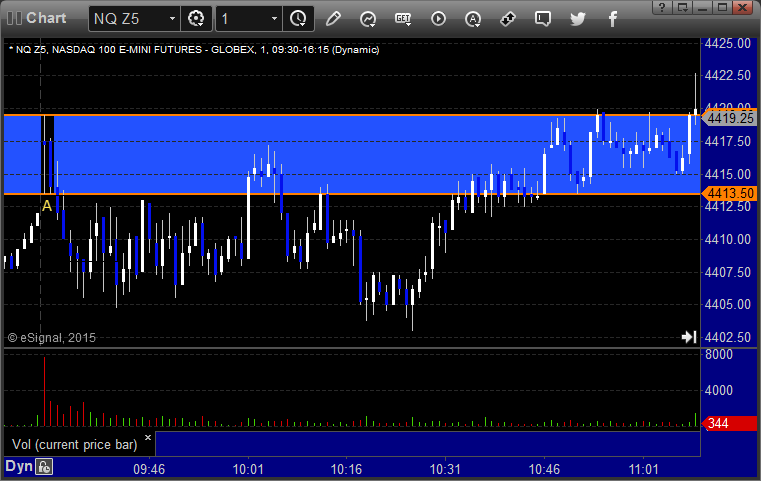
Task: Open the circled A alerts icon
Action: pyautogui.click(x=473, y=19)
